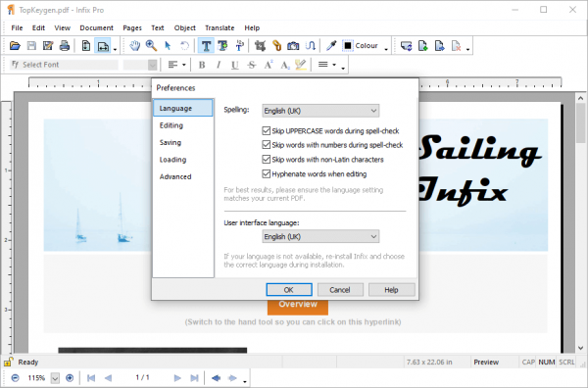Select the Hand tool icon
Viewport: 588px width, 388px height.
(134, 46)
